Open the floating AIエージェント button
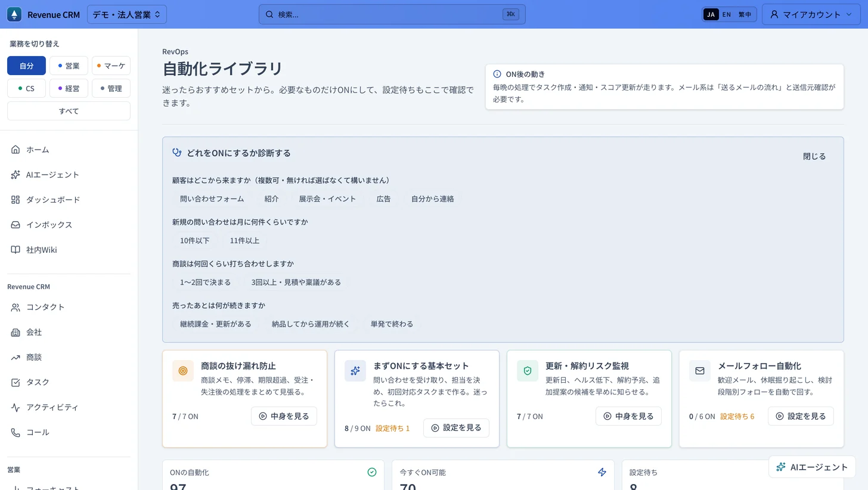Image resolution: width=868 pixels, height=490 pixels. [812, 467]
